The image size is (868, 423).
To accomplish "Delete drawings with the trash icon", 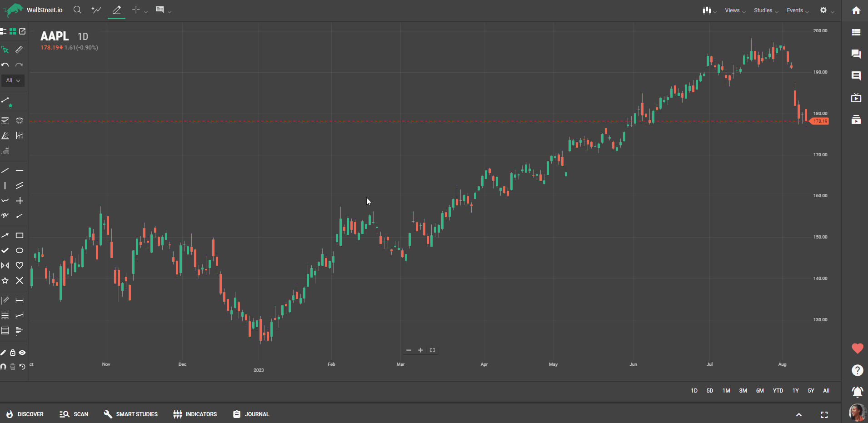I will pyautogui.click(x=13, y=367).
